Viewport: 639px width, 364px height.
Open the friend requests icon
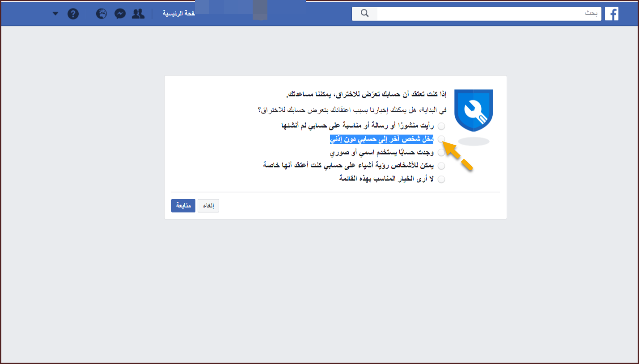point(138,14)
